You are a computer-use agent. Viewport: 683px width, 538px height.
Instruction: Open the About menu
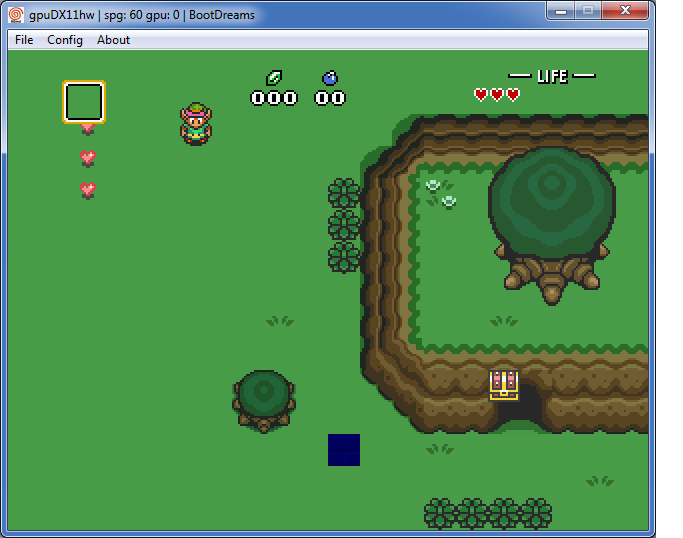113,40
